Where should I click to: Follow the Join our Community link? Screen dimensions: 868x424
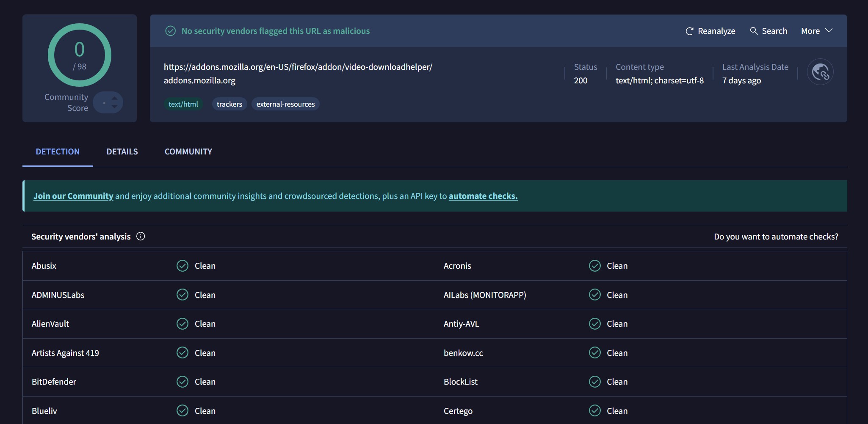[73, 196]
